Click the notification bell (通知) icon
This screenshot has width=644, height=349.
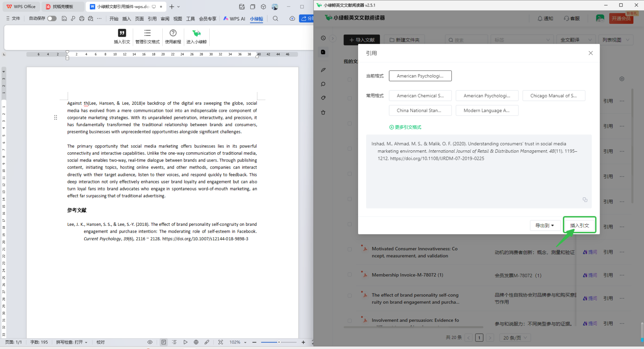click(x=540, y=19)
